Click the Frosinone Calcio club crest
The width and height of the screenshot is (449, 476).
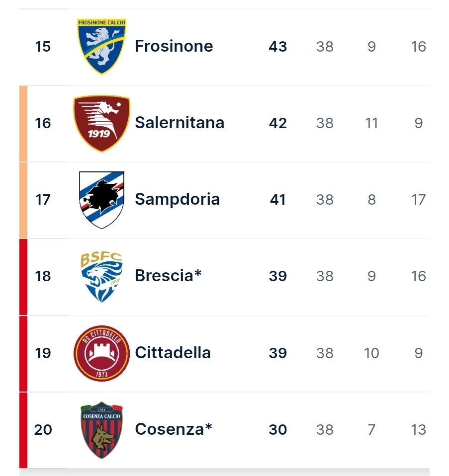point(101,46)
